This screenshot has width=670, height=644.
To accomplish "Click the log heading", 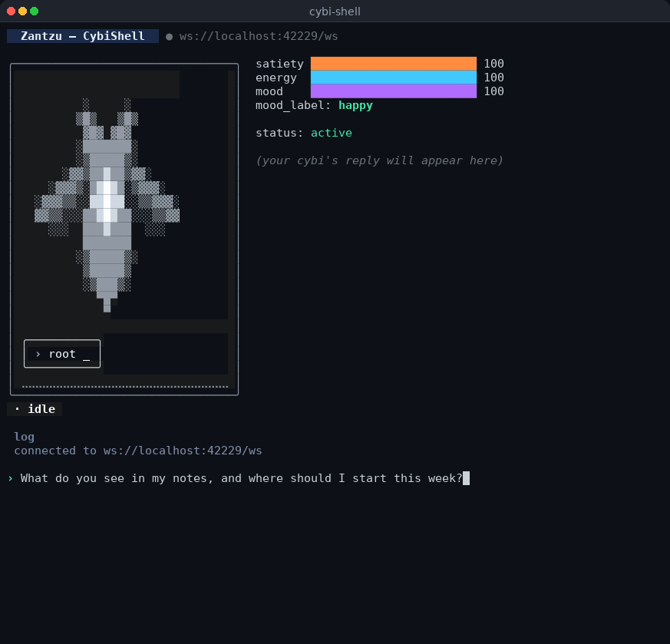I will (x=24, y=437).
